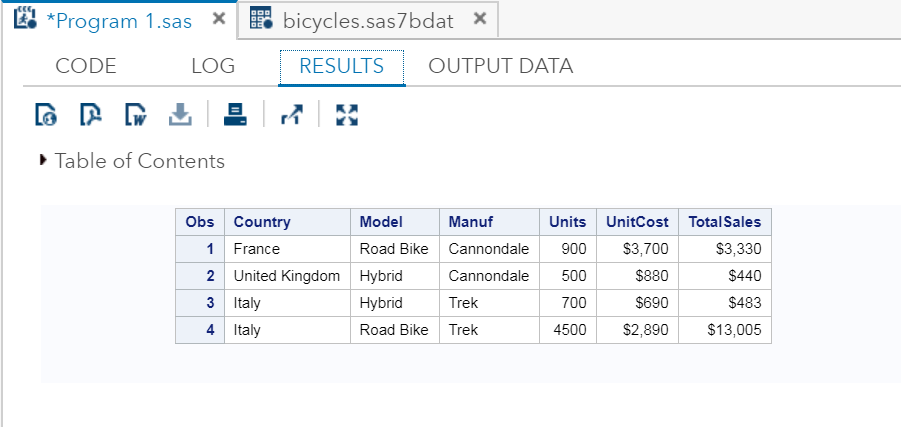Close the bicycles.sas7bdat tab
Viewport: 901px width, 427px height.
(x=479, y=19)
